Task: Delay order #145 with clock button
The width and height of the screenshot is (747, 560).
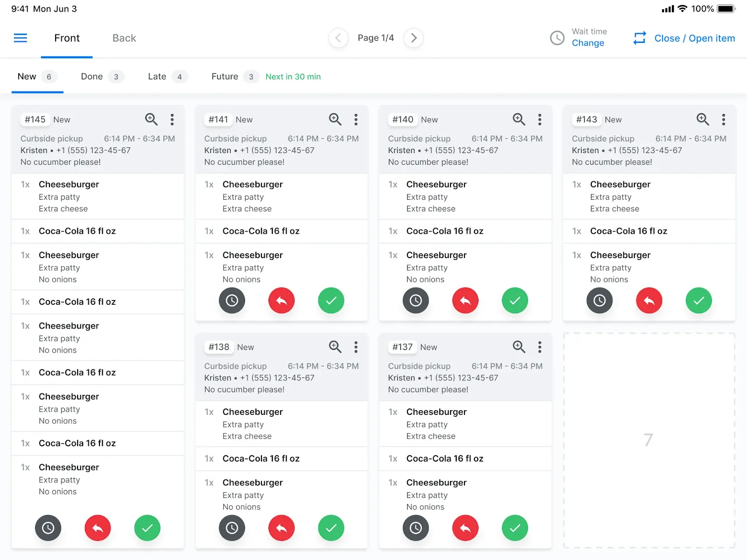Action: [48, 528]
